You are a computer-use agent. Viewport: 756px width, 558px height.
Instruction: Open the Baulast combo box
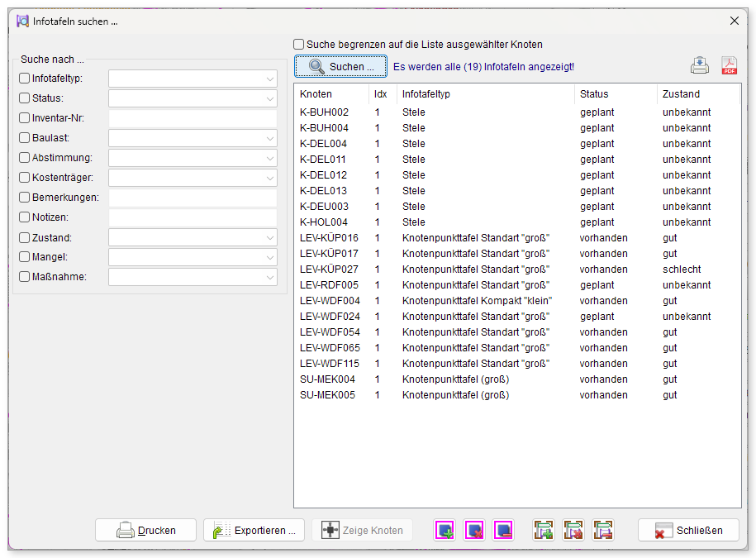(193, 138)
